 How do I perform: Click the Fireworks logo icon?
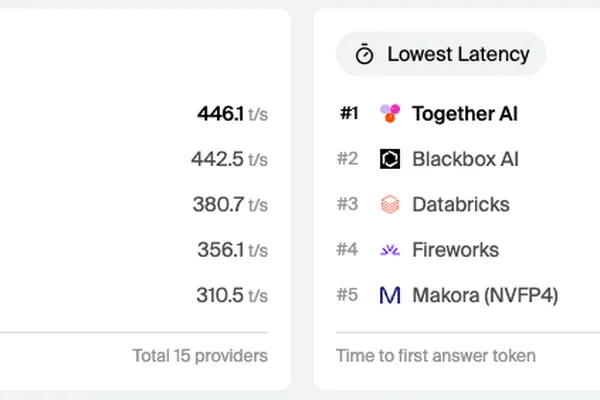coord(390,250)
